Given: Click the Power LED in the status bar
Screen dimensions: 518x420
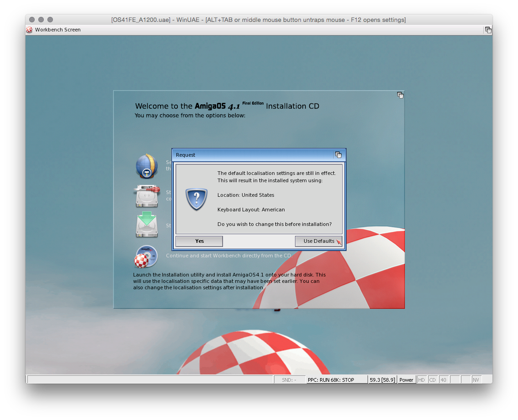Looking at the screenshot, I should pyautogui.click(x=406, y=380).
